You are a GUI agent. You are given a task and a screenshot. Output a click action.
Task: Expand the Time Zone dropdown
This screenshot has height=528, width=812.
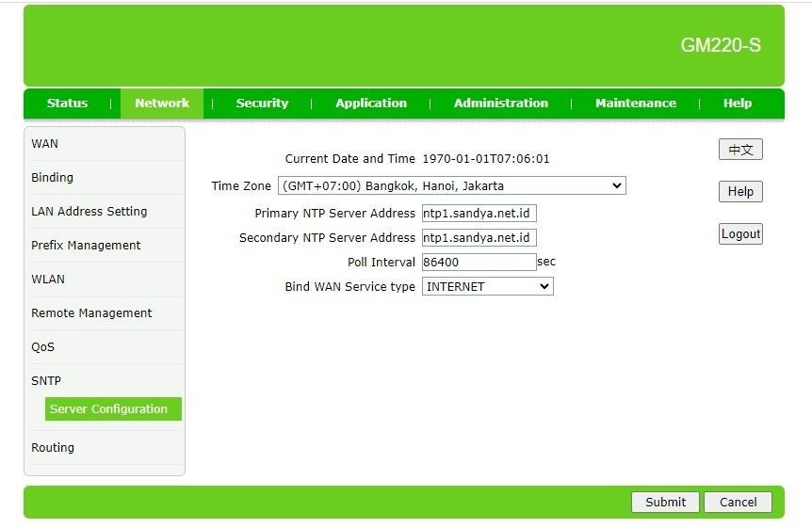tap(452, 186)
